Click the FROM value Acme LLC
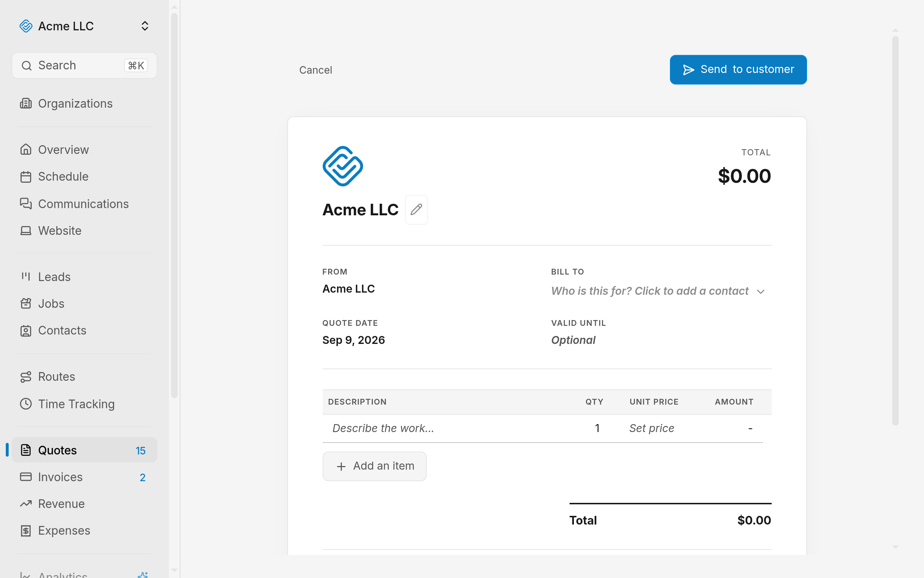The height and width of the screenshot is (578, 924). click(x=348, y=289)
